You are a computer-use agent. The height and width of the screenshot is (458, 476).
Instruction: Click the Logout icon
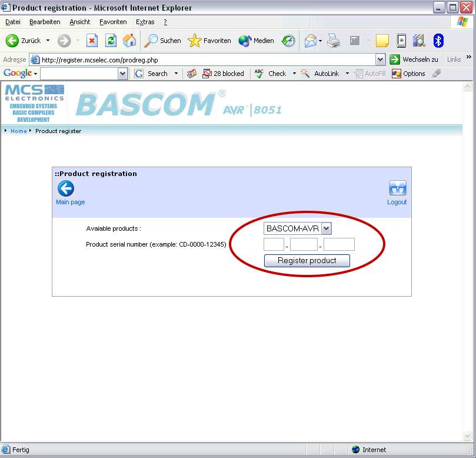[x=397, y=188]
